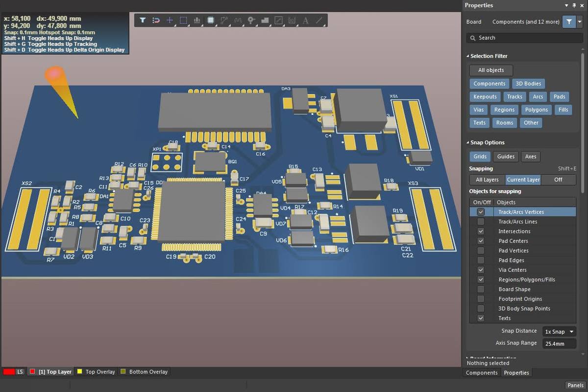Click the Search field in Properties
The height and width of the screenshot is (392, 588).
coord(524,38)
